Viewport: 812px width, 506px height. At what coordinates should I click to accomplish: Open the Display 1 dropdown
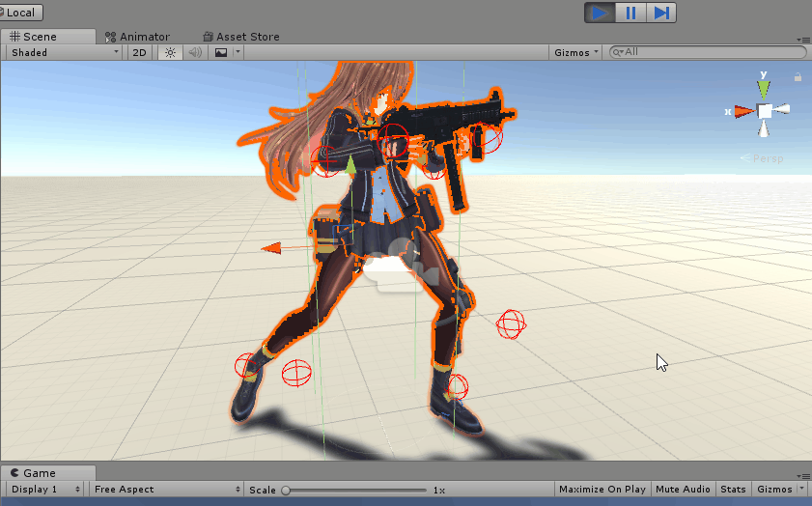coord(44,490)
